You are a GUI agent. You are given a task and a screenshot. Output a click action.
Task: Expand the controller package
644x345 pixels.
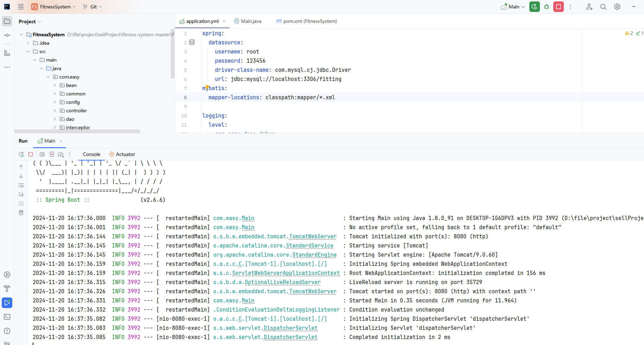(55, 111)
